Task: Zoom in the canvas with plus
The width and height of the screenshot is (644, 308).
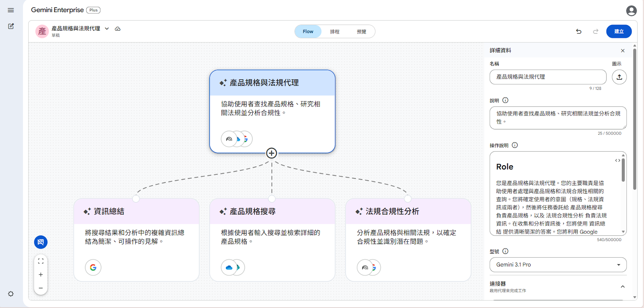Action: pyautogui.click(x=41, y=275)
